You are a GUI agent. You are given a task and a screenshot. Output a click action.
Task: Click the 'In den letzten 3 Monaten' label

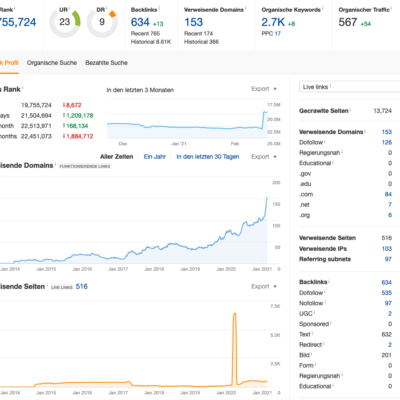pos(140,90)
